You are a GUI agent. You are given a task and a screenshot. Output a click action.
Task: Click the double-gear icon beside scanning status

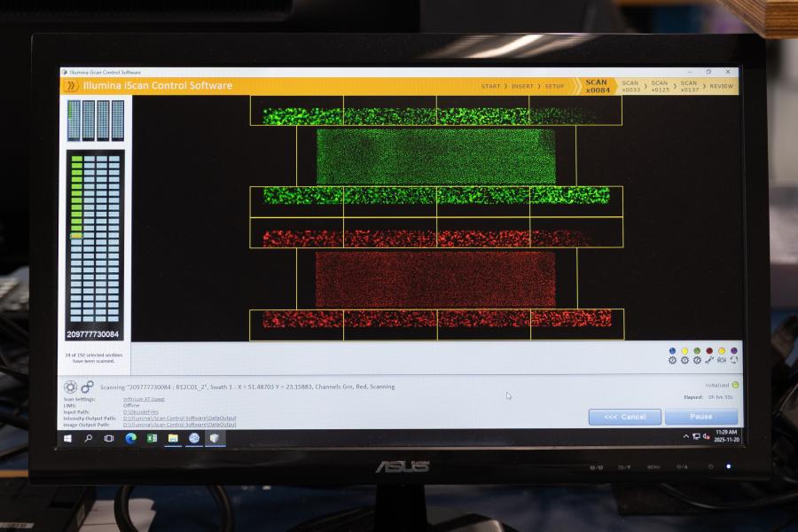click(87, 387)
